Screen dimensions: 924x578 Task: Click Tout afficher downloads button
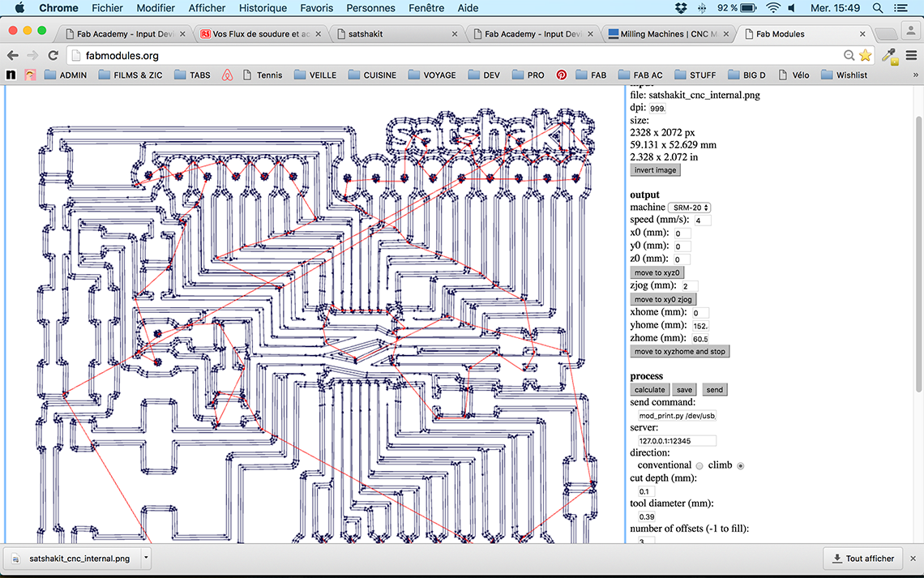pyautogui.click(x=862, y=558)
